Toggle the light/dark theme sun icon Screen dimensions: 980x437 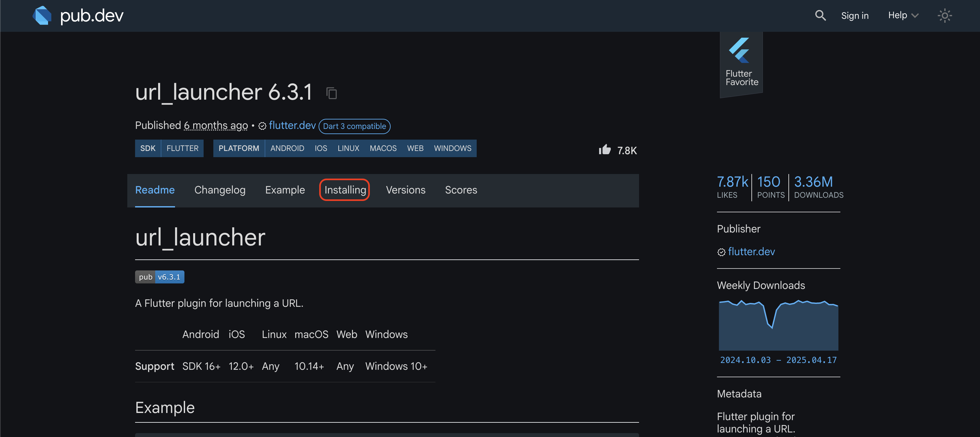[x=944, y=16]
